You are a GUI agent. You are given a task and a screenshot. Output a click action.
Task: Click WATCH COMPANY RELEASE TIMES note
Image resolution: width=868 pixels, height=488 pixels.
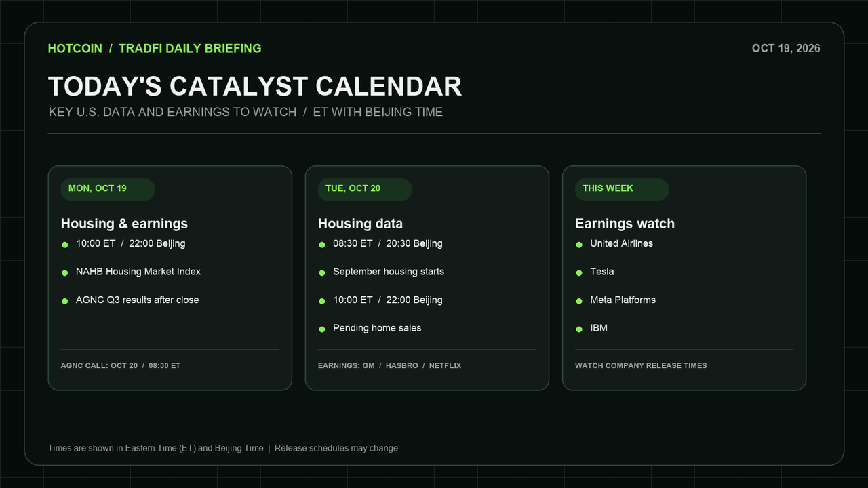641,366
